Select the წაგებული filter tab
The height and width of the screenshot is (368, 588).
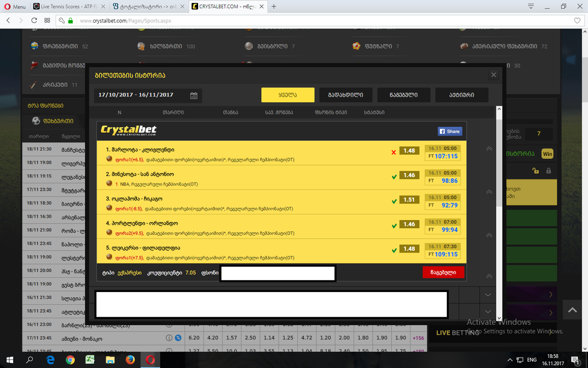[x=404, y=95]
